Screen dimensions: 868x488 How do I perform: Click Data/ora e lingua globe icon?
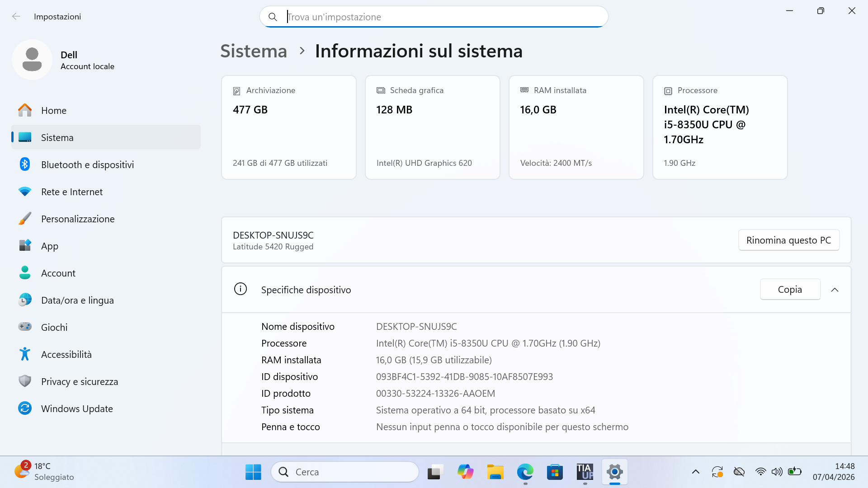pyautogui.click(x=25, y=300)
